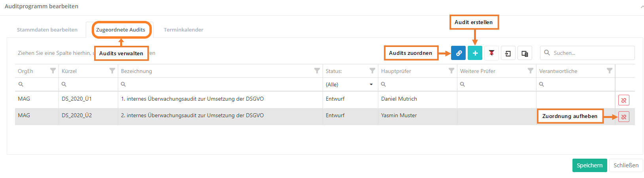Click the Schließen button
644x178 pixels.
(626, 165)
